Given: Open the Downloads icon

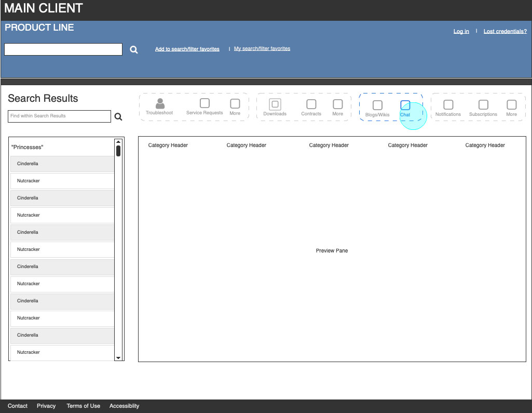Looking at the screenshot, I should (275, 104).
